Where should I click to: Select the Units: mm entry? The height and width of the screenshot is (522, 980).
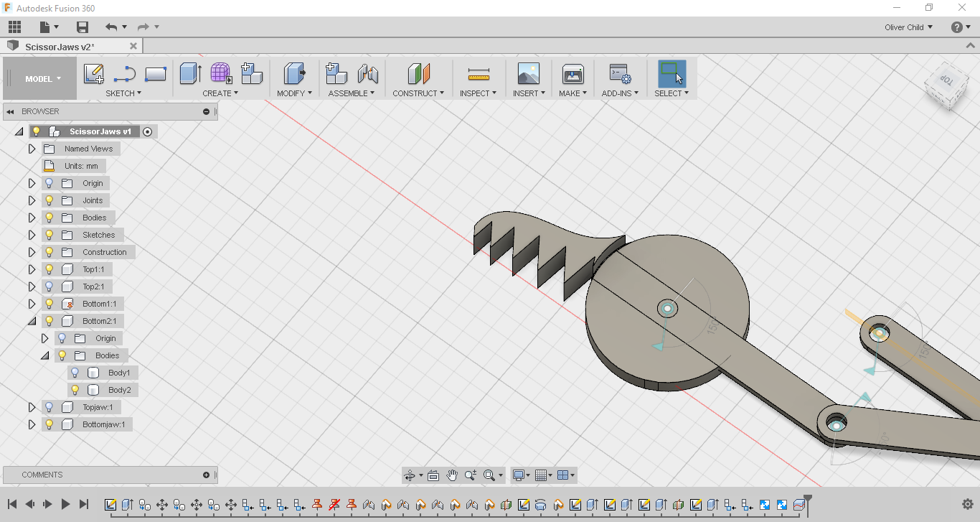pyautogui.click(x=73, y=166)
